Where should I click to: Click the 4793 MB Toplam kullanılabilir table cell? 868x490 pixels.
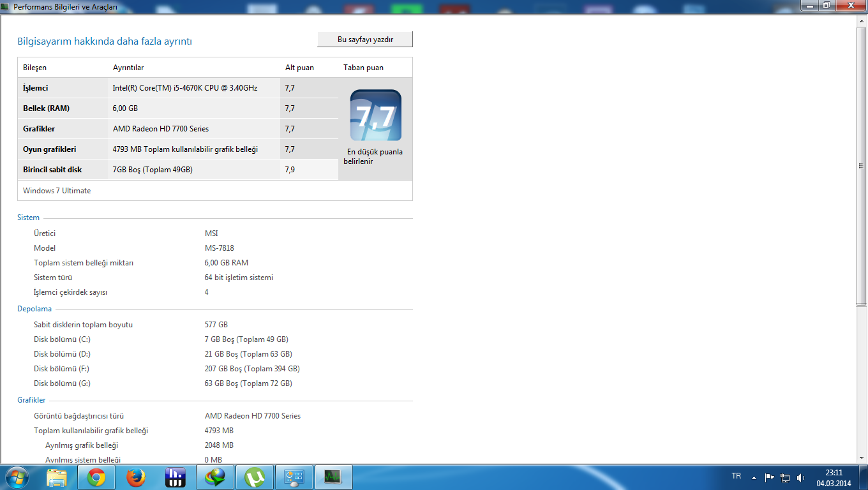point(185,149)
